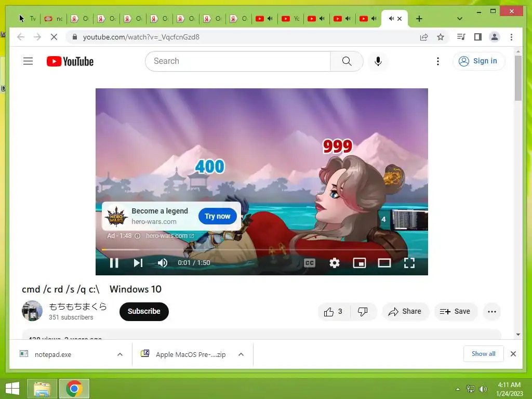Toggle closed captions CC button
The height and width of the screenshot is (399, 532).
(310, 262)
